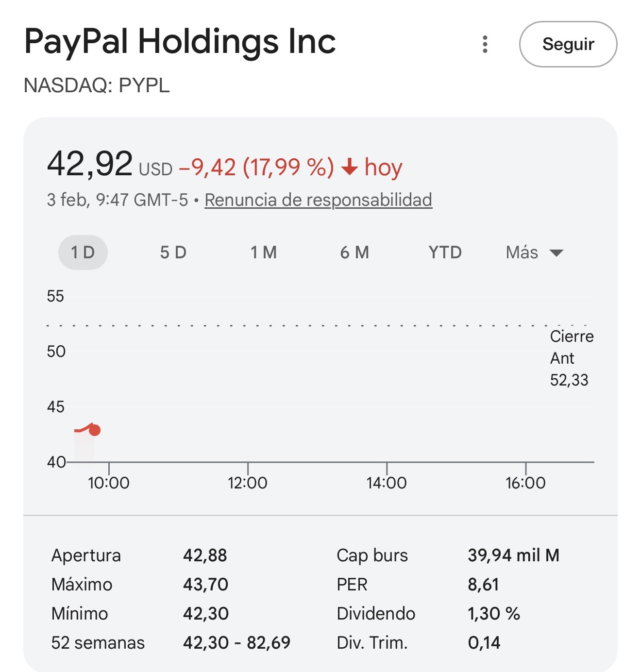This screenshot has width=641, height=672.
Task: Click the Cierre Ant 52,33 label
Action: (x=571, y=358)
